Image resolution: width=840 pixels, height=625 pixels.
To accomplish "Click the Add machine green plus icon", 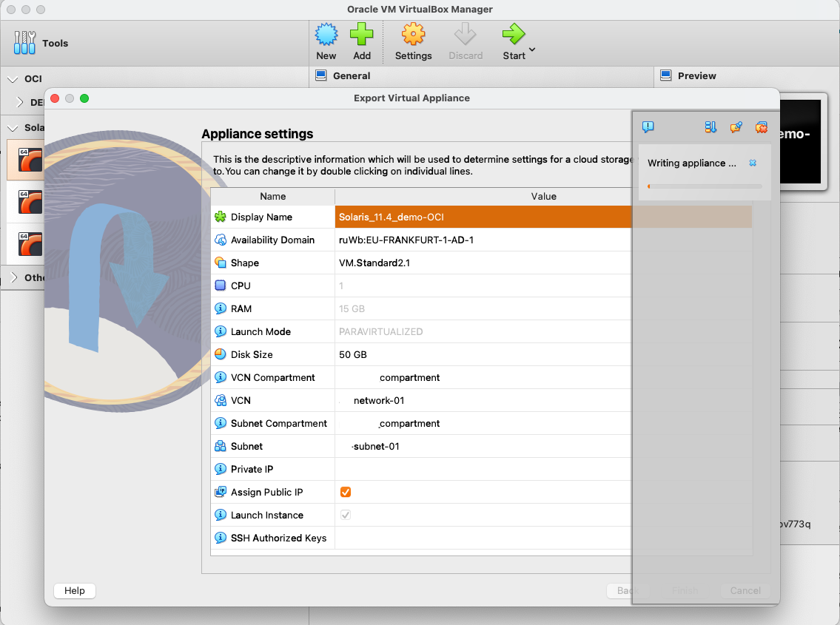I will click(362, 34).
